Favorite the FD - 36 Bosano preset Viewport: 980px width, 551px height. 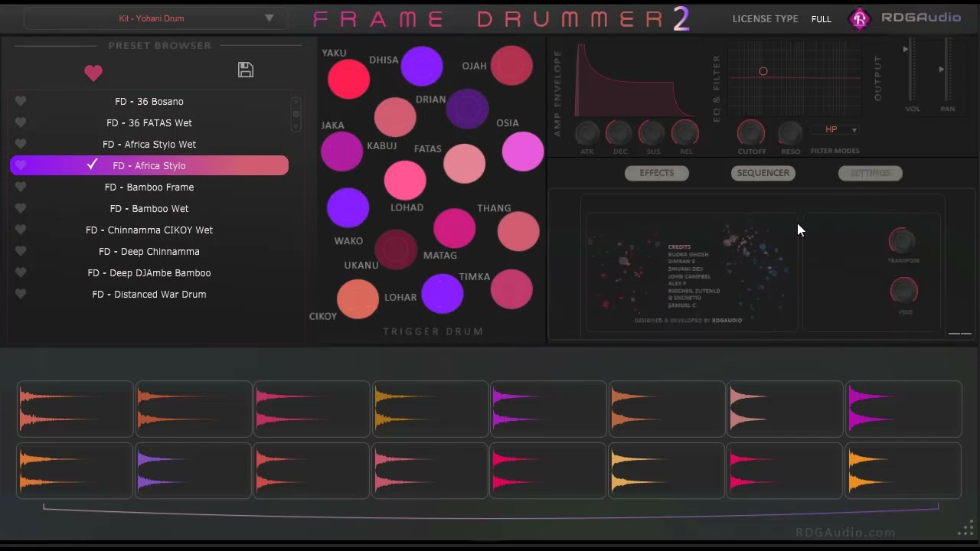click(21, 101)
